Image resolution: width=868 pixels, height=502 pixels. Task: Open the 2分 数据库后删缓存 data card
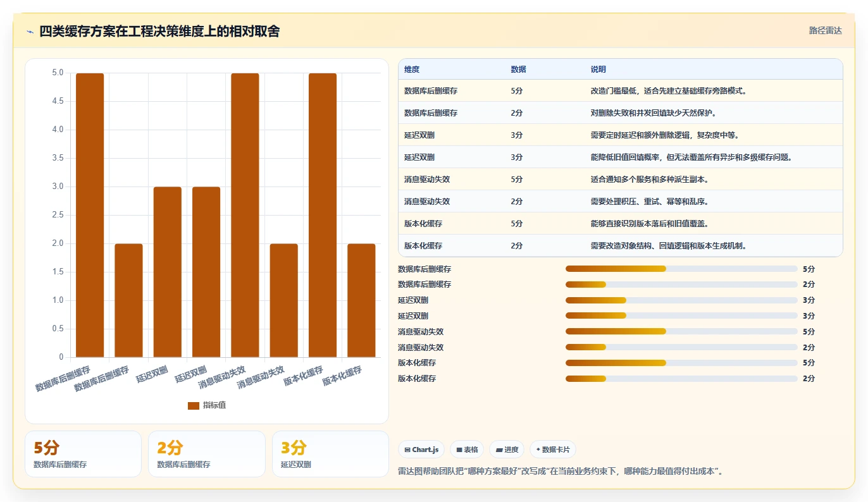[x=206, y=454]
